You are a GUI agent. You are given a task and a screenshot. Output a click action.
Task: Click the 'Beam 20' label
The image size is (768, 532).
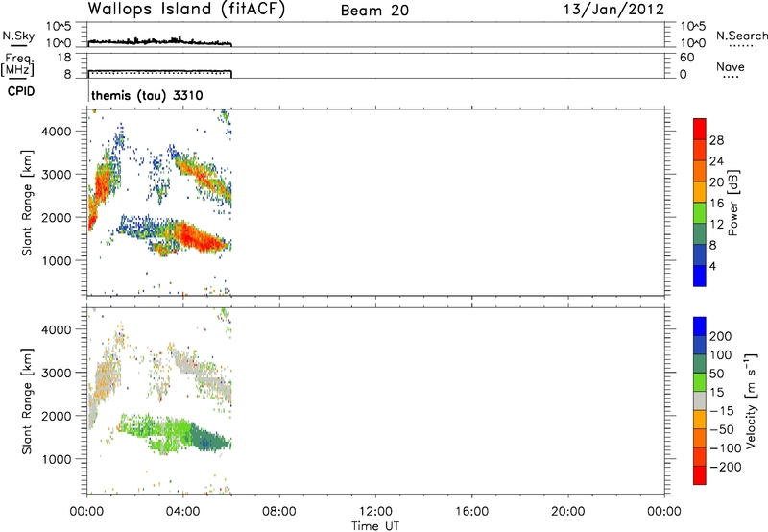(x=374, y=11)
